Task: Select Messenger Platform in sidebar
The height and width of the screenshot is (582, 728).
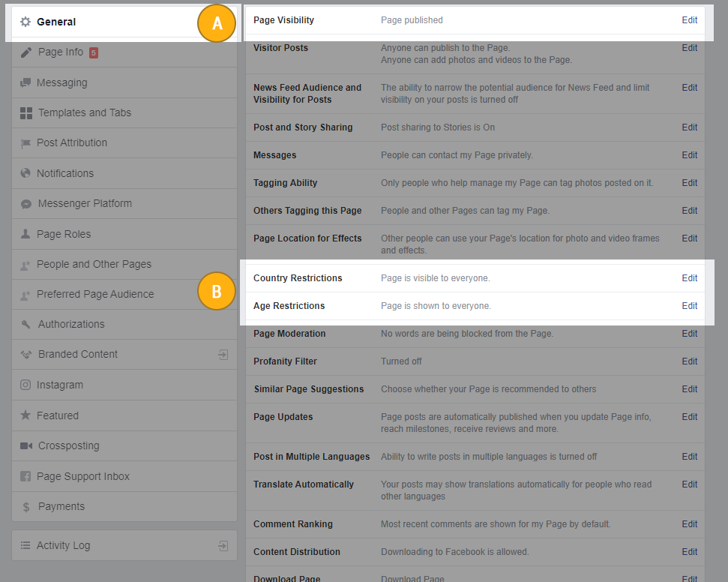Action: click(x=124, y=203)
